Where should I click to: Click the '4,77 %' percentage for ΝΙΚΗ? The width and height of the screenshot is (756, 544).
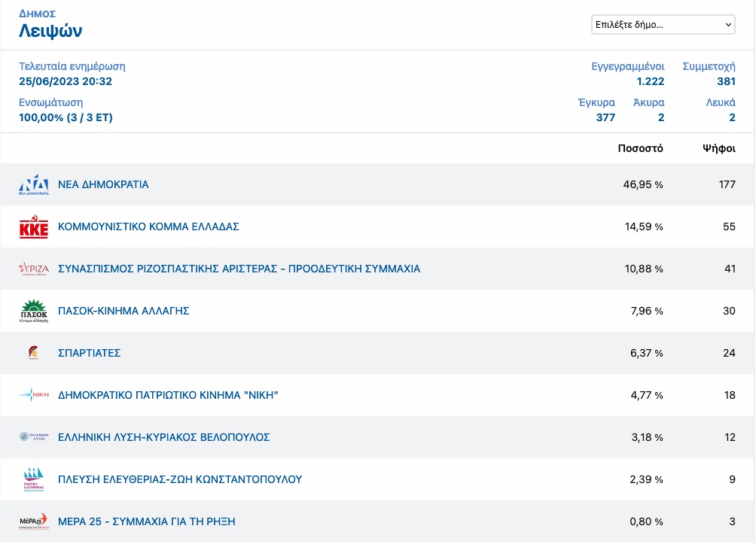click(647, 395)
